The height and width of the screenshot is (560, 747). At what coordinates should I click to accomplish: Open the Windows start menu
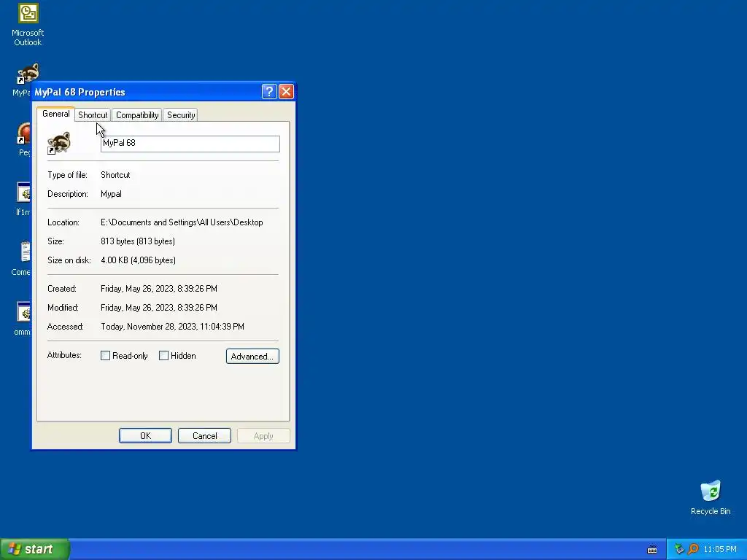coord(35,549)
